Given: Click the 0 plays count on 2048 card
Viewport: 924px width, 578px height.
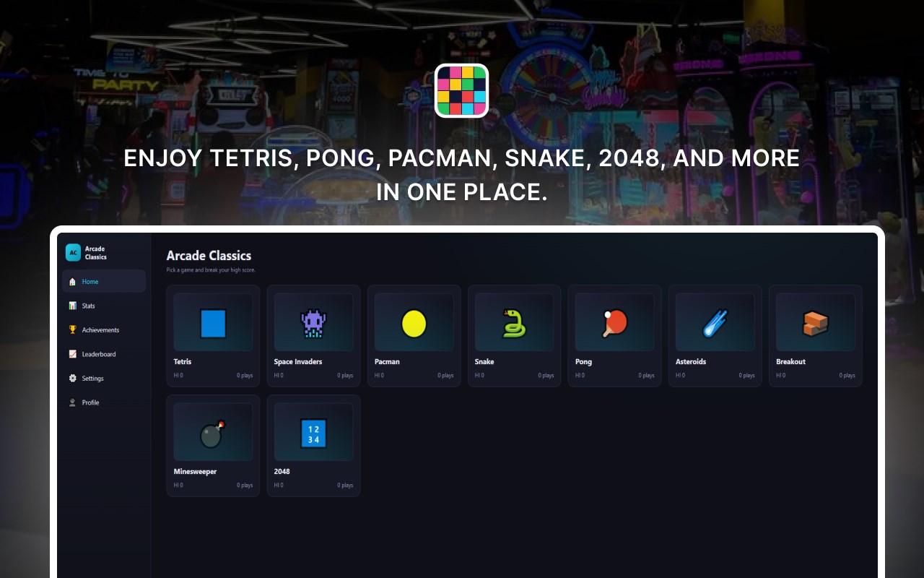Looking at the screenshot, I should point(345,486).
